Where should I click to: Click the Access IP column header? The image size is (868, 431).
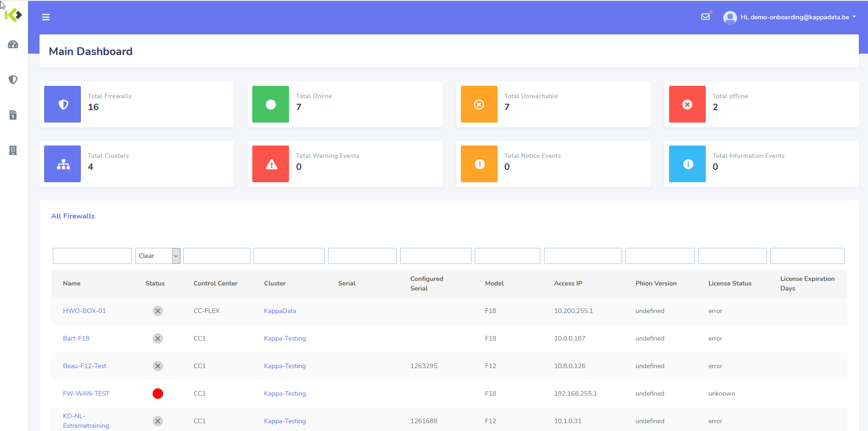tap(568, 283)
